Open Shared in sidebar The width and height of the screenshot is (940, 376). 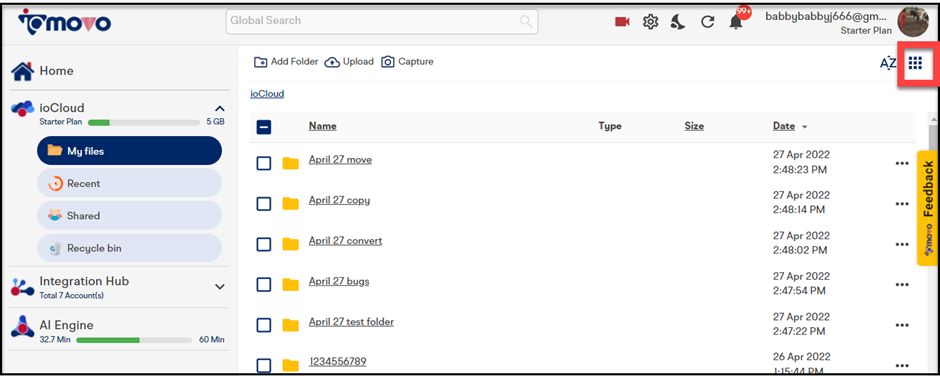click(129, 216)
